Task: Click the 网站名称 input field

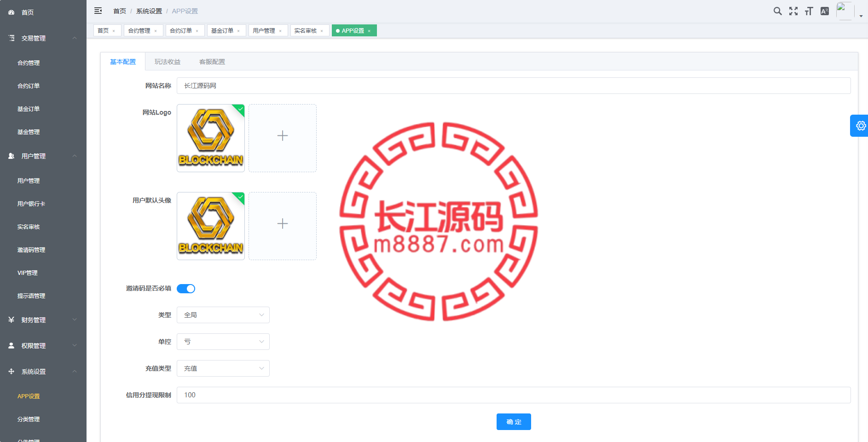Action: coord(513,86)
